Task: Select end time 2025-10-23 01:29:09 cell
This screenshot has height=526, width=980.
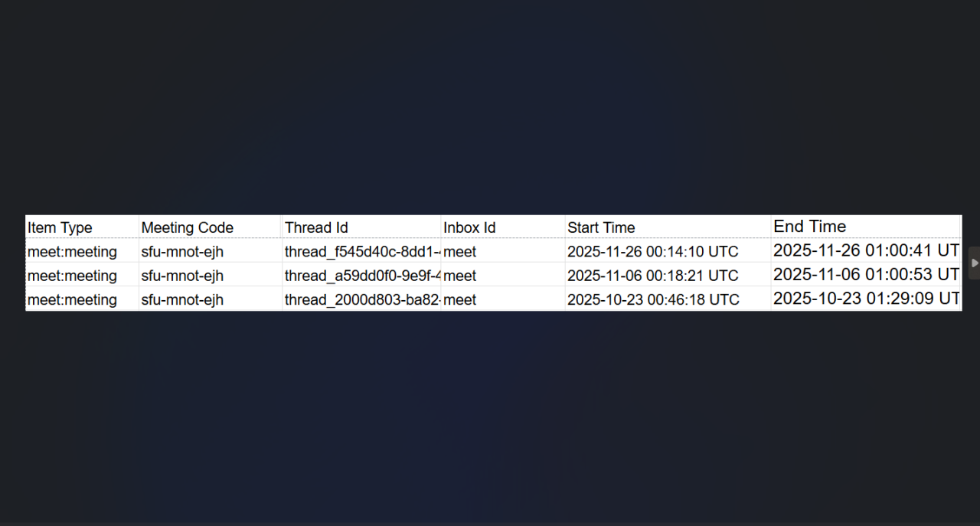Action: click(x=865, y=299)
